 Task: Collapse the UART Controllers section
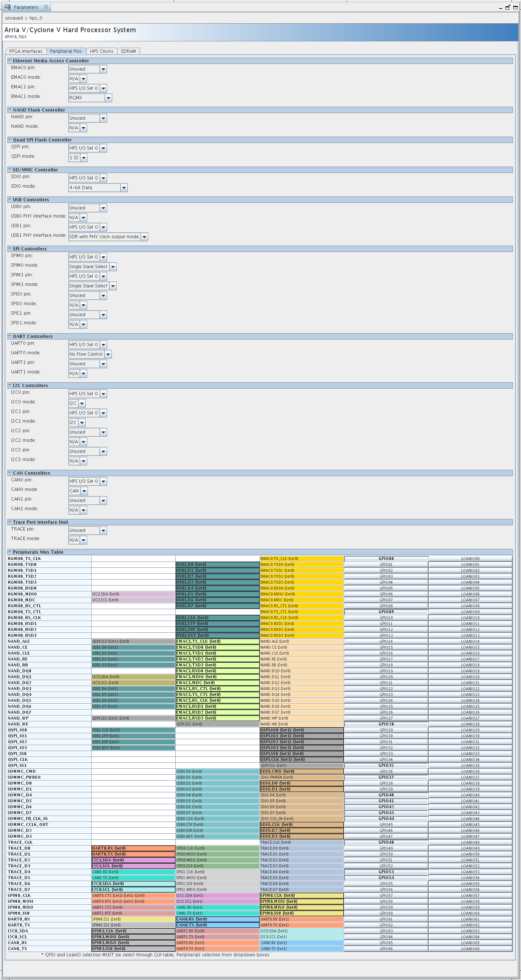tap(10, 336)
